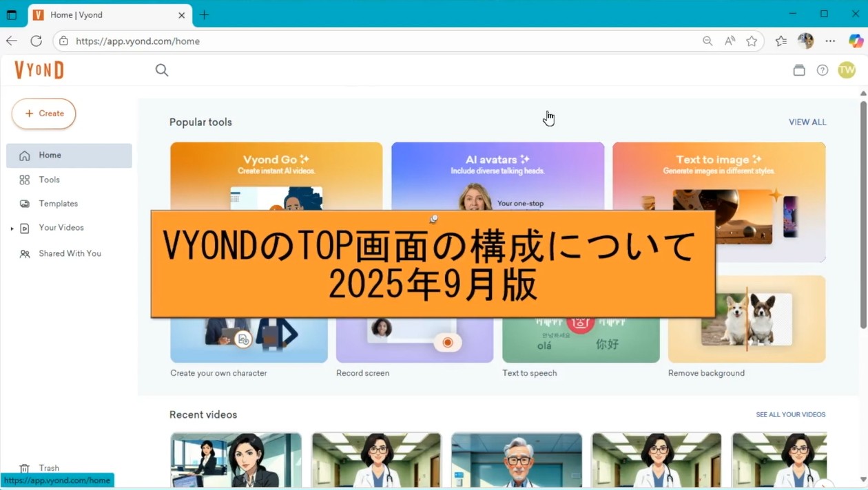Click the Read aloud icon

tap(730, 41)
